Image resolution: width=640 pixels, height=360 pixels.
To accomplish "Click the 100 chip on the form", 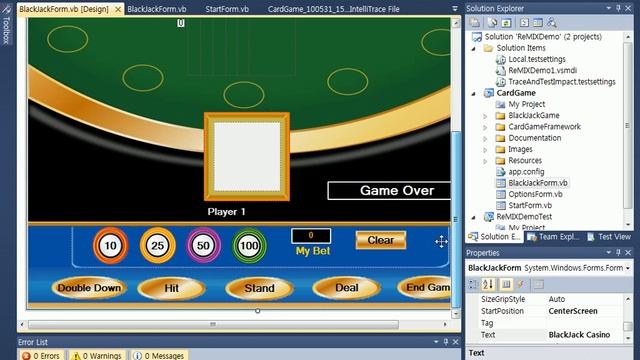I will click(249, 246).
